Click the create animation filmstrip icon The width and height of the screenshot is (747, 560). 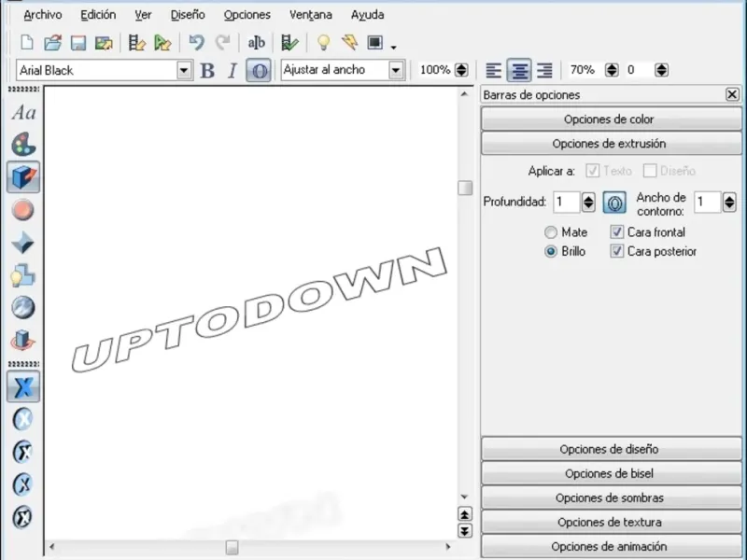coord(136,43)
